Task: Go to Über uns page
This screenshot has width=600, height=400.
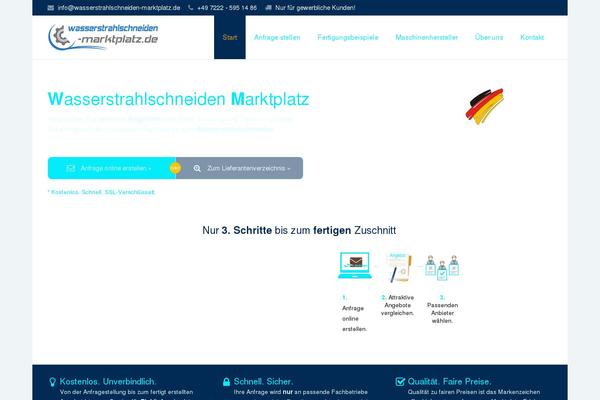Action: (x=489, y=38)
